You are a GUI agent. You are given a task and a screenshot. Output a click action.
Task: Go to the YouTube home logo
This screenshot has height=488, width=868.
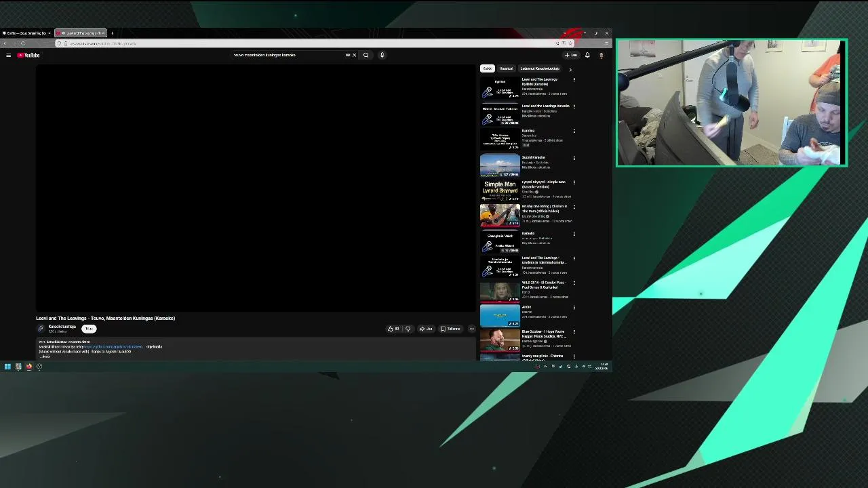[28, 55]
